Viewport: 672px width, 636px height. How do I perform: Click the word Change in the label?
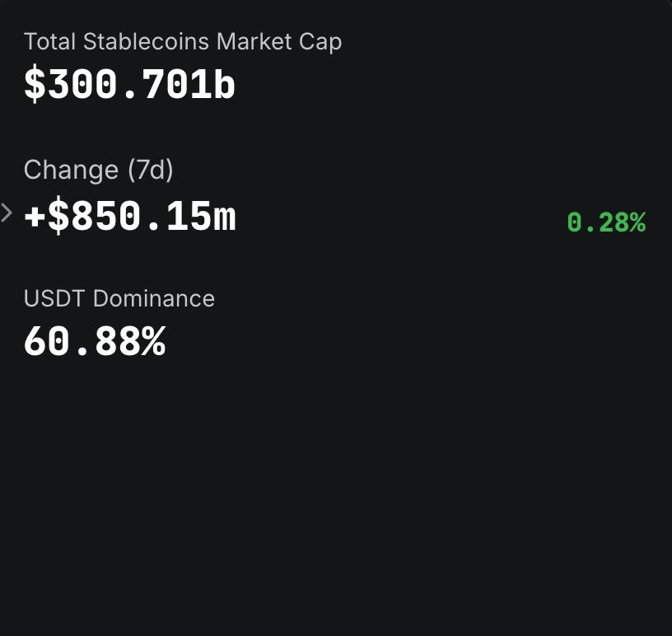(x=71, y=171)
